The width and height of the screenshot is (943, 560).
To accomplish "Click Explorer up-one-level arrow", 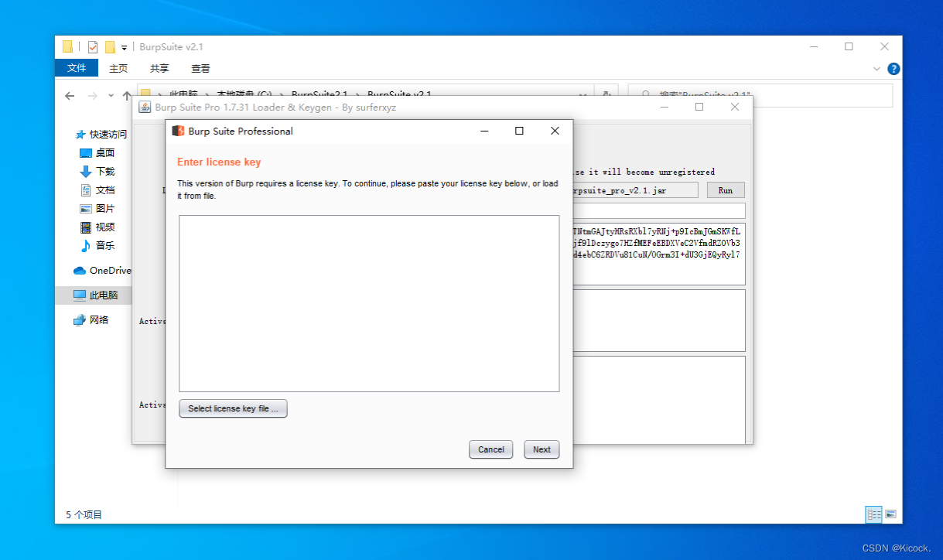I will point(127,96).
